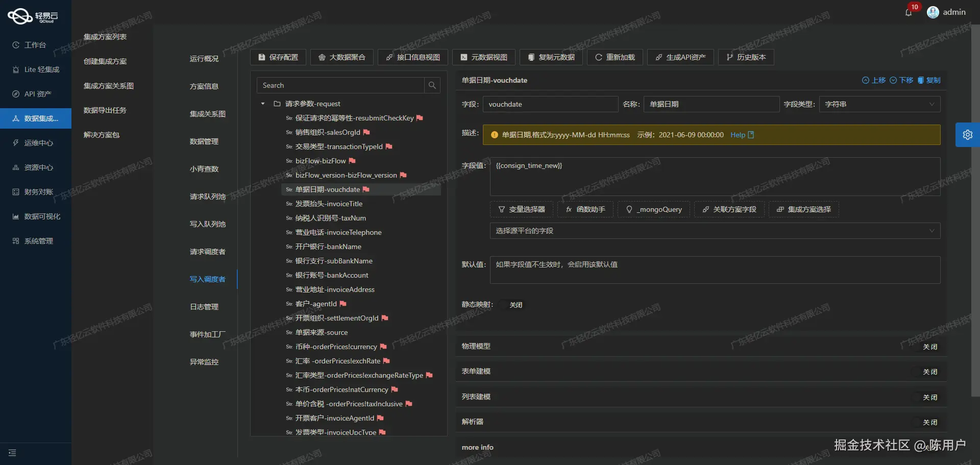Open 大数据聚合

tap(342, 57)
